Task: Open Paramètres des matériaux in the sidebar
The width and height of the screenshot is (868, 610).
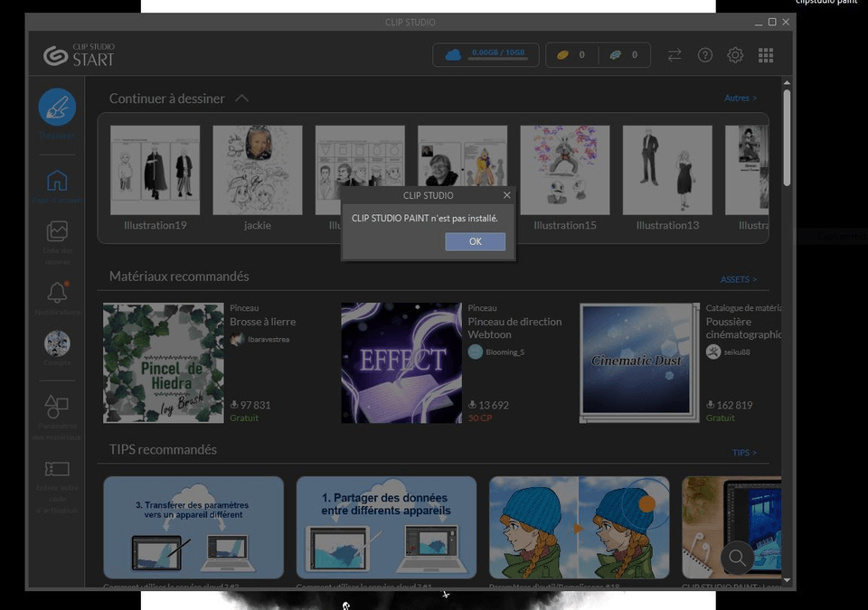Action: [x=56, y=407]
